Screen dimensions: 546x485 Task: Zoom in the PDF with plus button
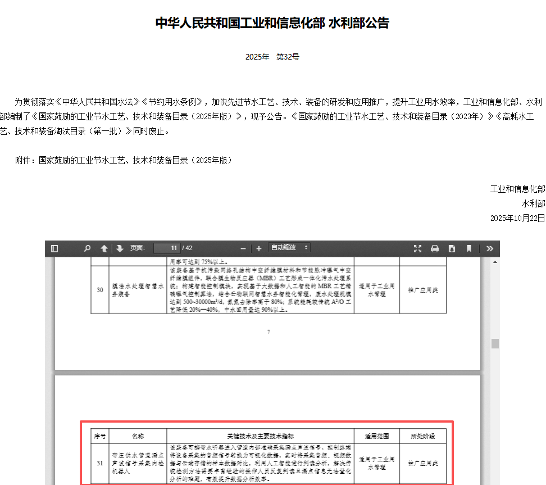tap(259, 248)
